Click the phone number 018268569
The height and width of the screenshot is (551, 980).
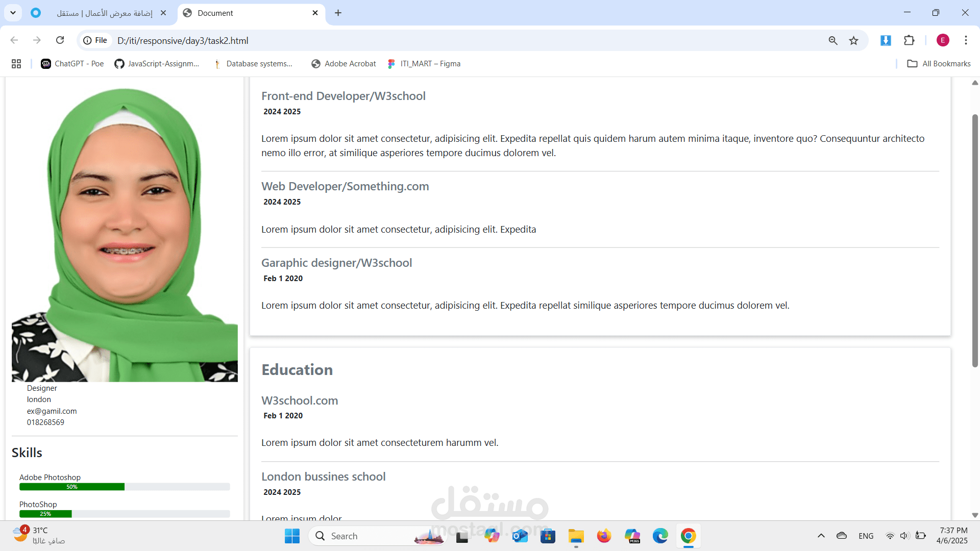(x=45, y=422)
